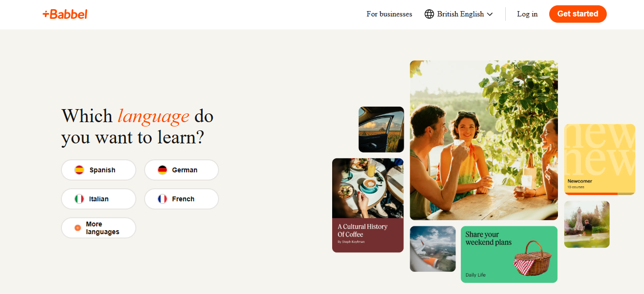Click the orange plus icon for more languages

tap(78, 228)
